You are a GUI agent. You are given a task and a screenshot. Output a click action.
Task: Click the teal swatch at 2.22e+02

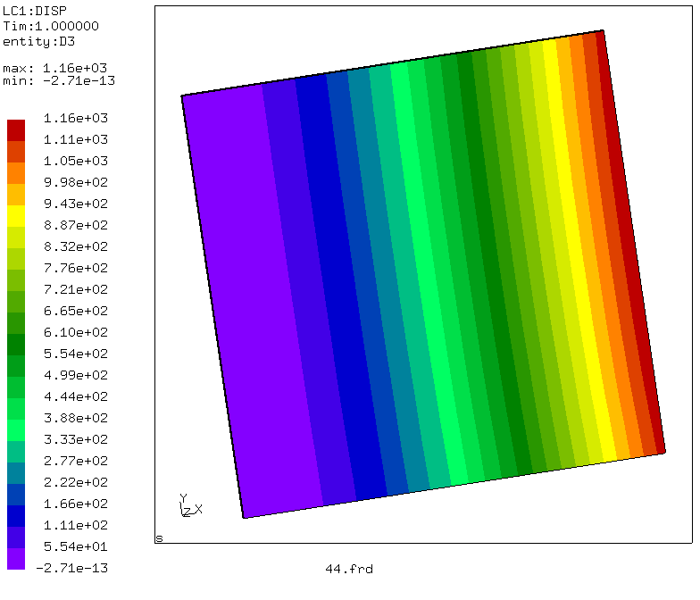[16, 473]
